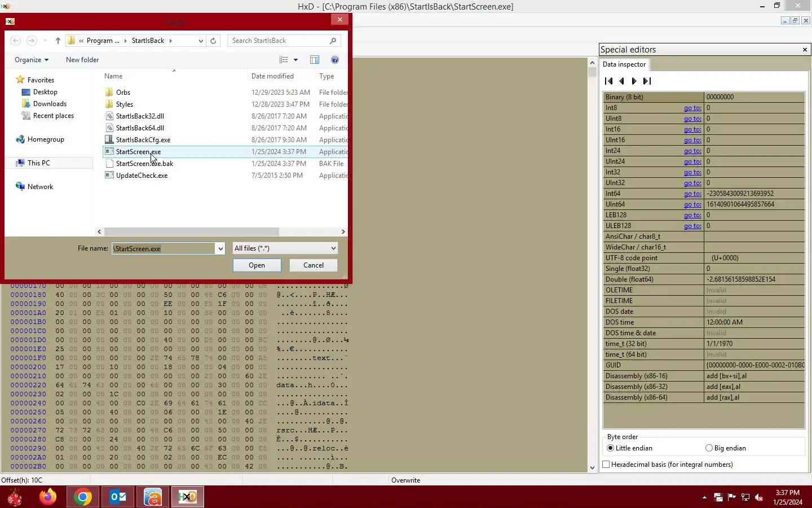Open Firefox from the taskbar
Viewport: 812px width, 508px height.
(48, 497)
